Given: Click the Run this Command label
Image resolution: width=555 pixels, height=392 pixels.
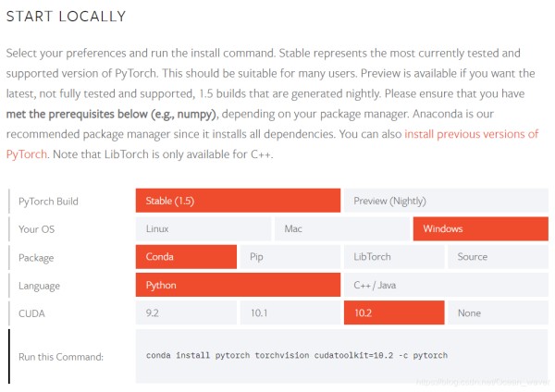Looking at the screenshot, I should [61, 357].
